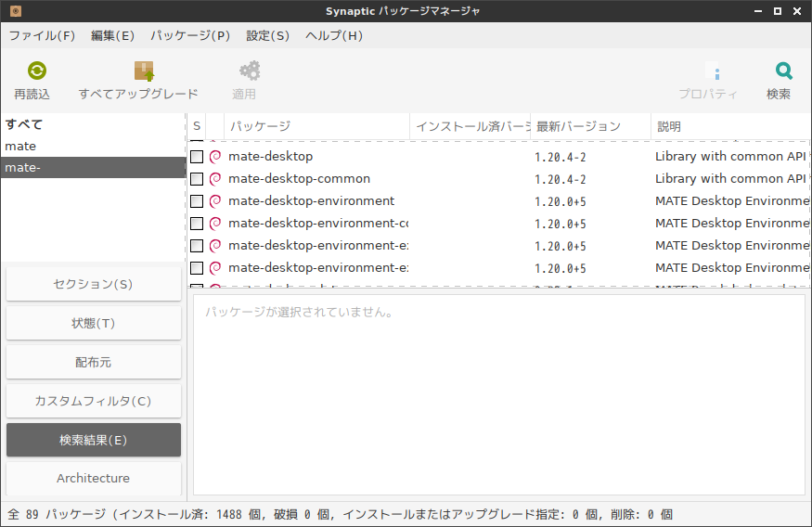
Task: Open プロパティ properties toolbar icon
Action: click(x=714, y=71)
